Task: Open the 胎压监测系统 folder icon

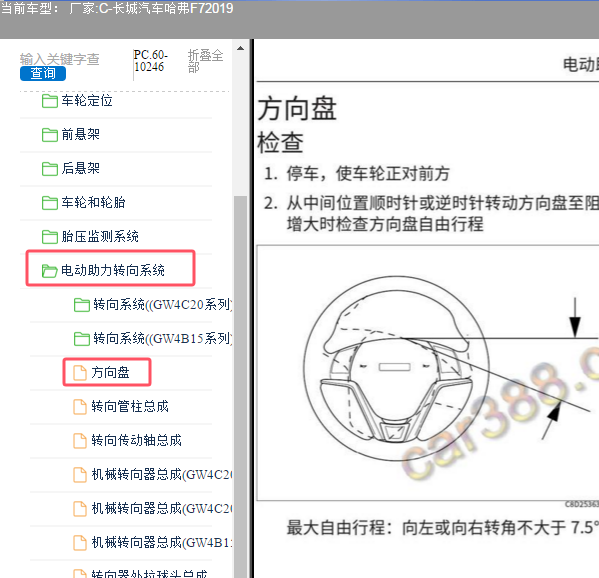Action: click(x=50, y=237)
